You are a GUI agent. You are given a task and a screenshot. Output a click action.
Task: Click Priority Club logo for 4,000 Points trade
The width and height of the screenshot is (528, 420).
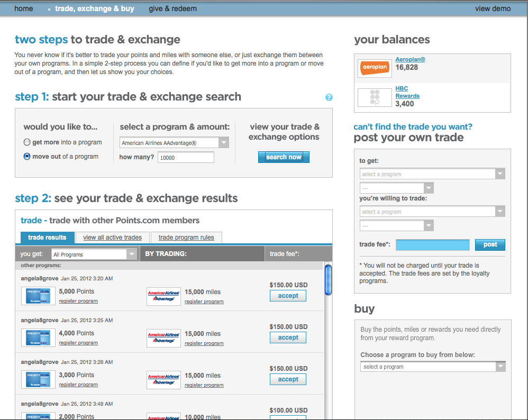38,337
